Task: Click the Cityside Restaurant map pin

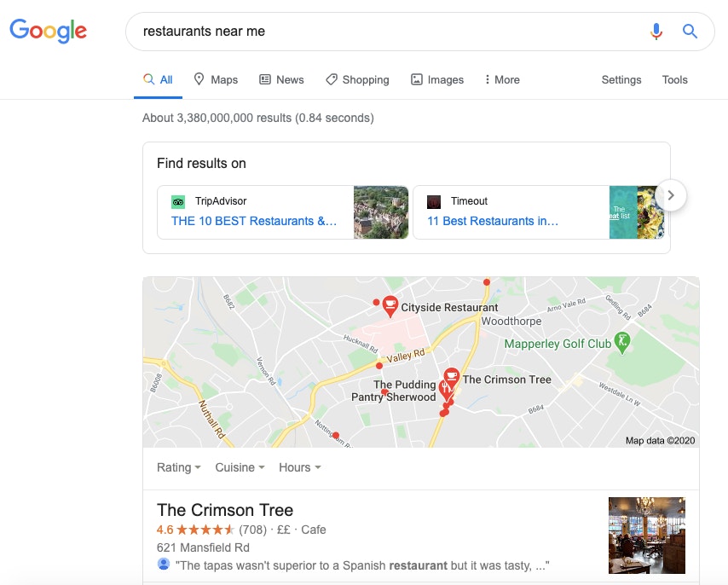Action: tap(390, 304)
